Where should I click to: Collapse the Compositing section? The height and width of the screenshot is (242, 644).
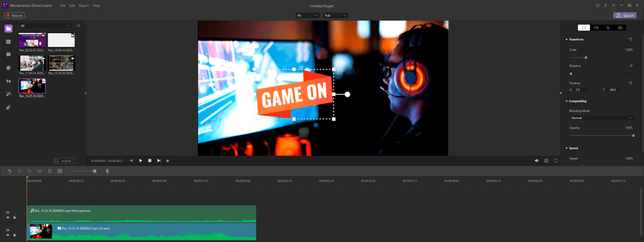567,101
